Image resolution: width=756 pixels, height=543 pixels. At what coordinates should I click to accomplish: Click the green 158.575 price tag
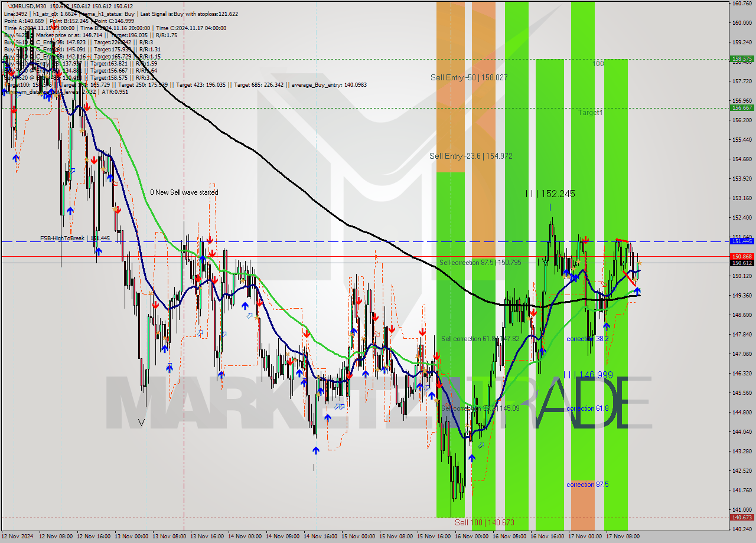tap(742, 59)
